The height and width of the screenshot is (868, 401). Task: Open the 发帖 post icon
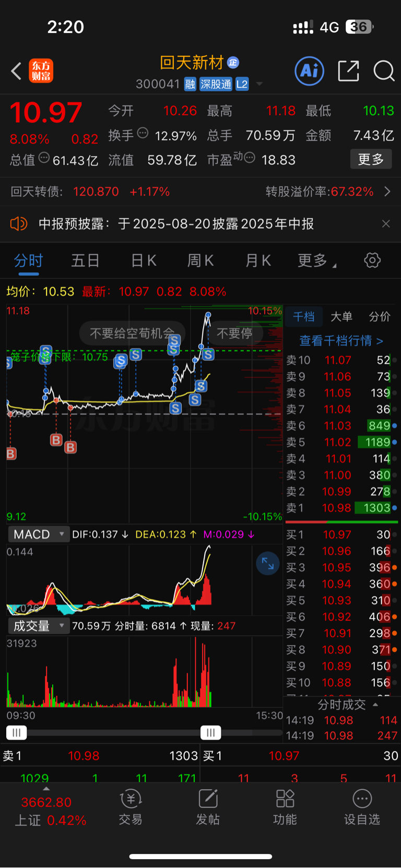(207, 807)
